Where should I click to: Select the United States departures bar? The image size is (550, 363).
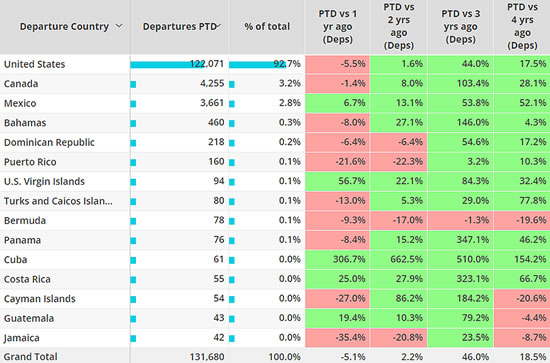pyautogui.click(x=167, y=65)
